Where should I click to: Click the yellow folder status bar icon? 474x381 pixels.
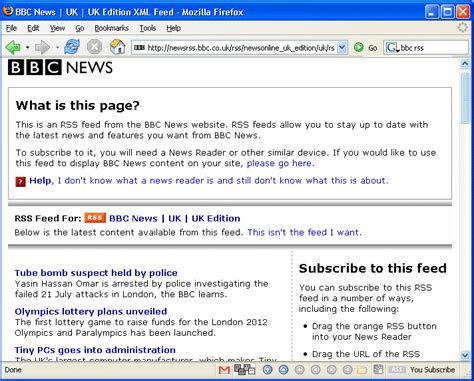[362, 370]
